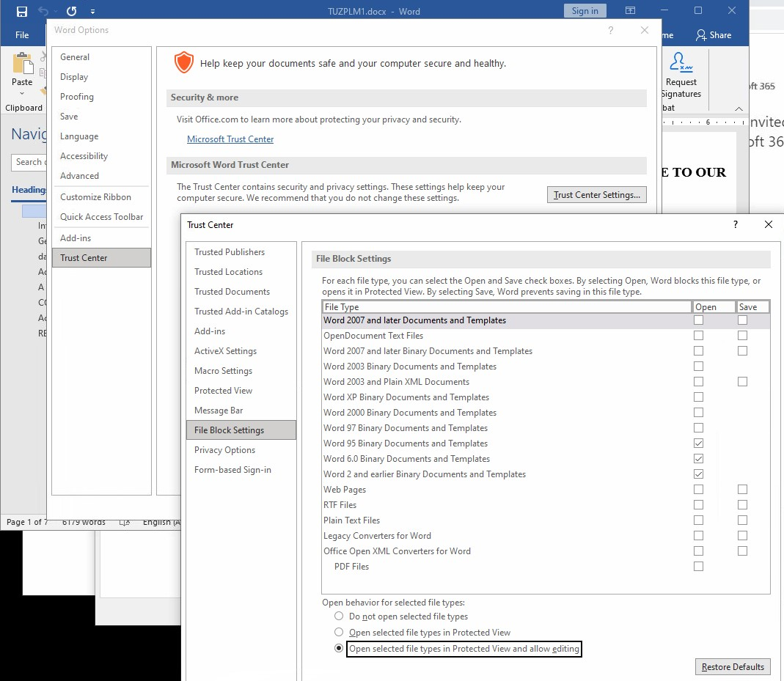
Task: Check Save for Web Pages
Action: [x=742, y=490]
